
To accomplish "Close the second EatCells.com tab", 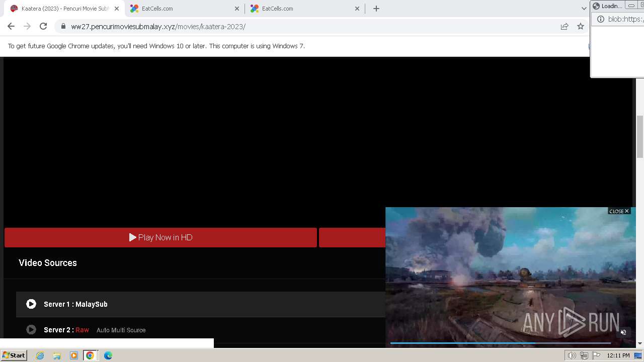I will pyautogui.click(x=357, y=9).
